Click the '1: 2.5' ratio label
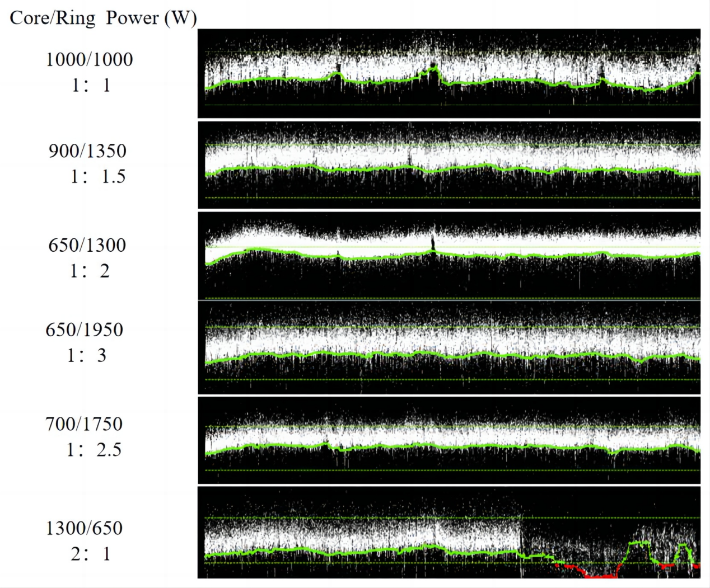This screenshot has width=710, height=588. [94, 450]
